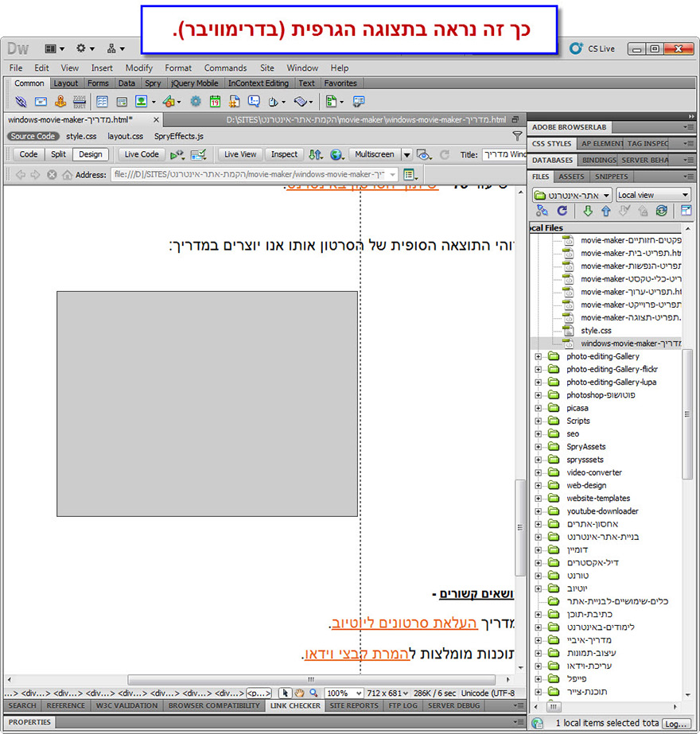Switch to the Spry insert tab

pyautogui.click(x=153, y=83)
